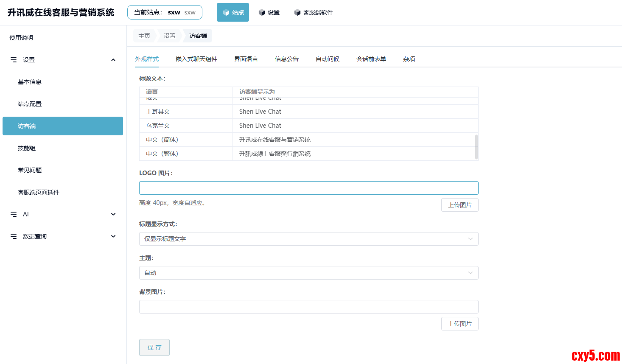The height and width of the screenshot is (364, 622).
Task: Click the 土耳其文 Shen Live Chat cell
Action: 355,112
